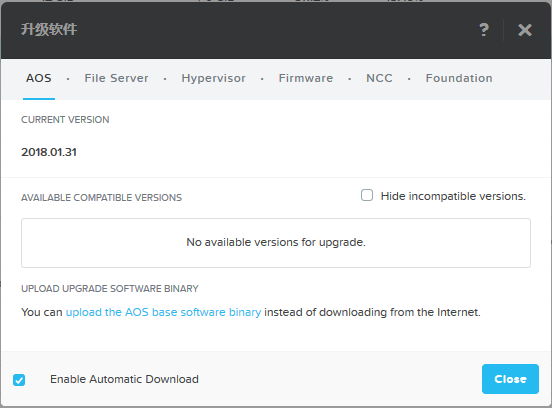Tick the Hide incompatible versions checkbox

367,195
